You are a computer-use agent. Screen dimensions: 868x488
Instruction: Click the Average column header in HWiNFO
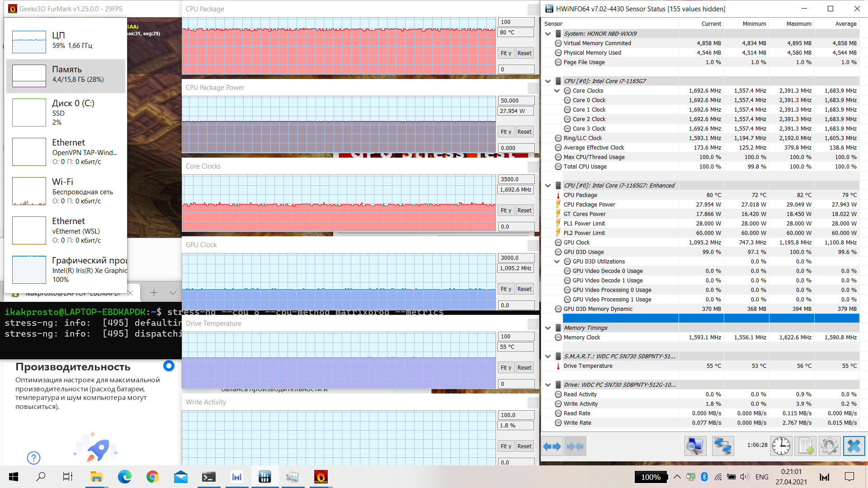coord(837,24)
